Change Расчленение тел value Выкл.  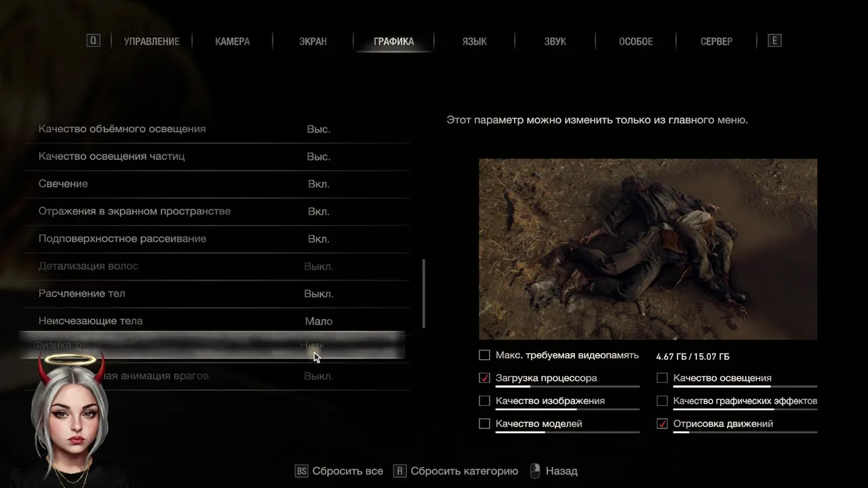click(319, 293)
